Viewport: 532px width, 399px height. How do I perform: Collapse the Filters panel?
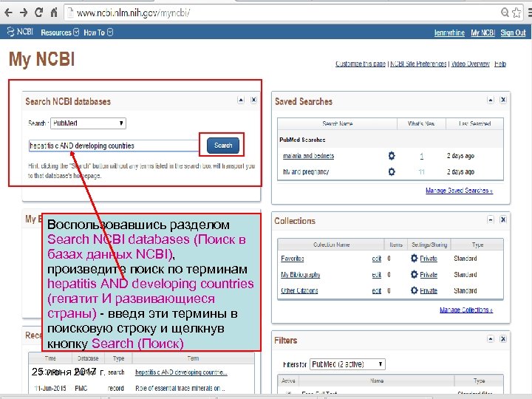point(491,339)
